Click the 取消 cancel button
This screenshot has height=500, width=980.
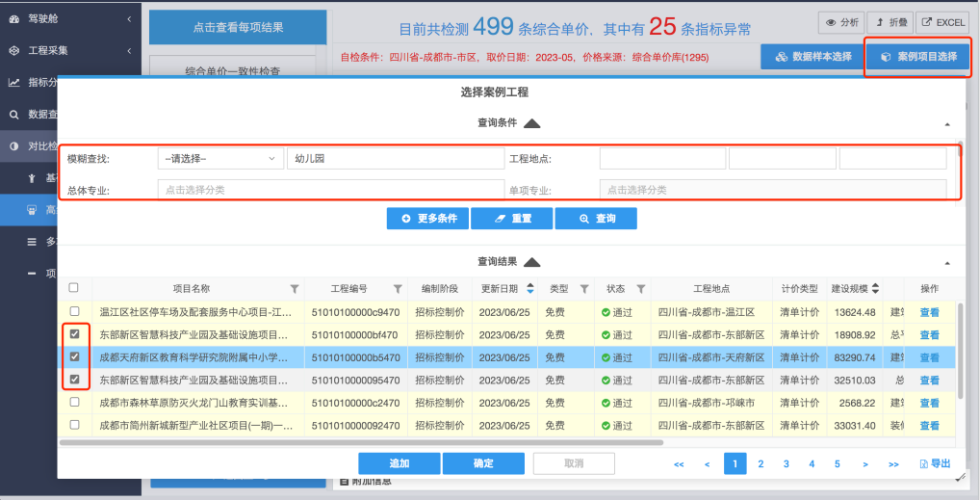point(574,463)
